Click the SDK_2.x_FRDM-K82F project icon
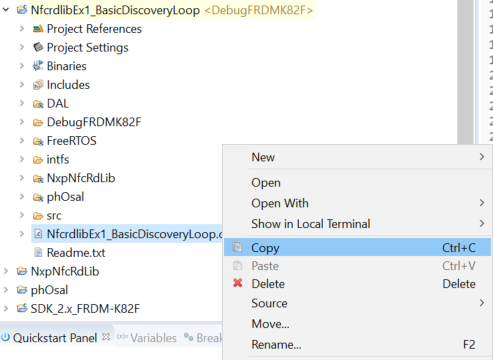This screenshot has width=493, height=360. coord(22,309)
